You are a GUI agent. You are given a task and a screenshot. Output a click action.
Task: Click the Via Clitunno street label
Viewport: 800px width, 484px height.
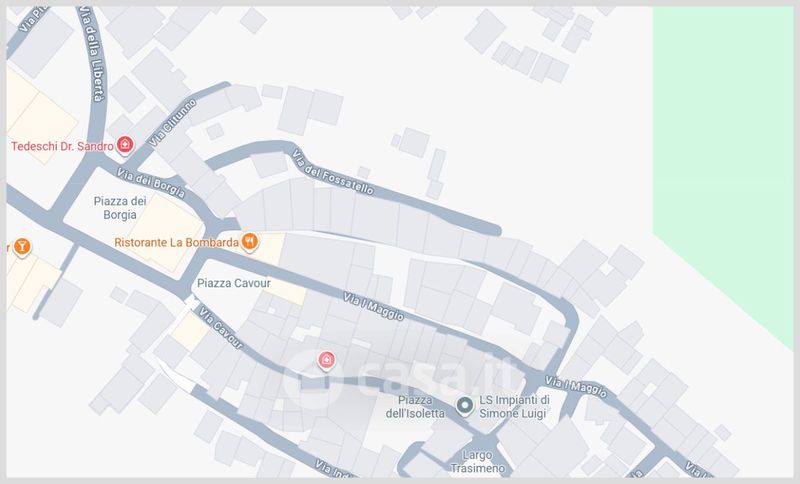pyautogui.click(x=172, y=123)
